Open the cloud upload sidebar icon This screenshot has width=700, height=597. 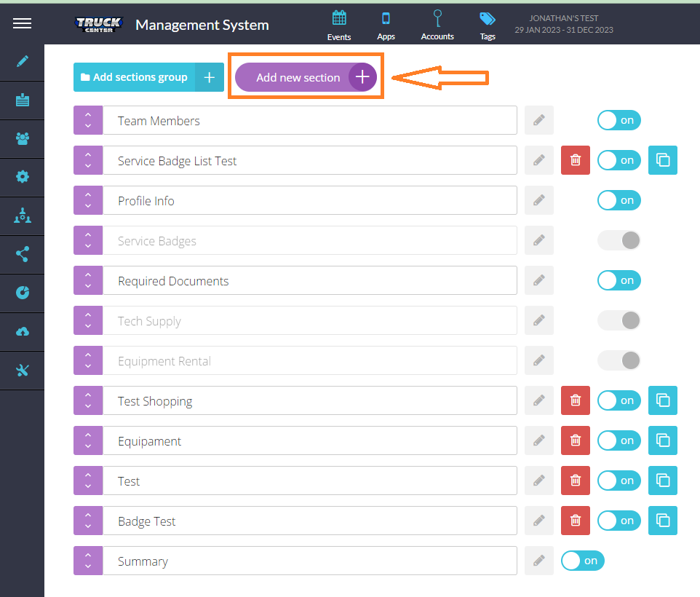(x=22, y=332)
